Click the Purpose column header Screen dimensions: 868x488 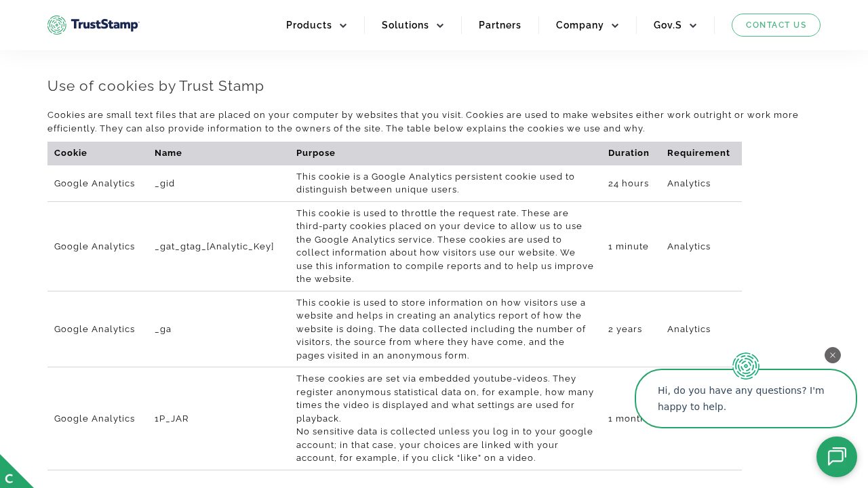click(x=315, y=153)
